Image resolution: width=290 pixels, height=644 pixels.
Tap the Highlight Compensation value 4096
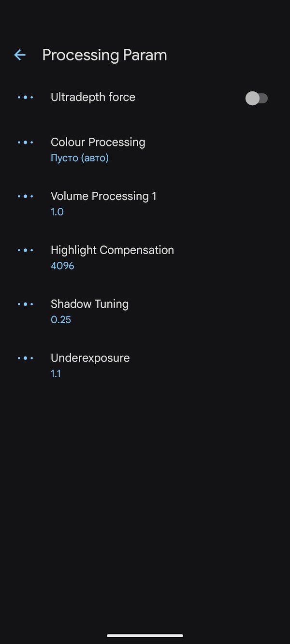pos(62,266)
